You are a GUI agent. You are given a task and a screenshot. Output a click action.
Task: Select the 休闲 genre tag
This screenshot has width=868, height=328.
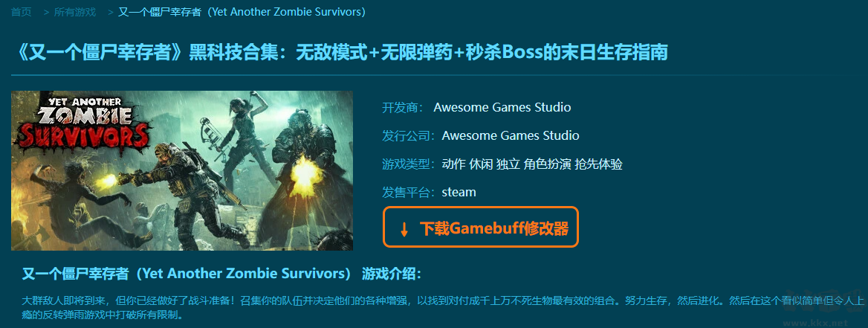click(481, 164)
